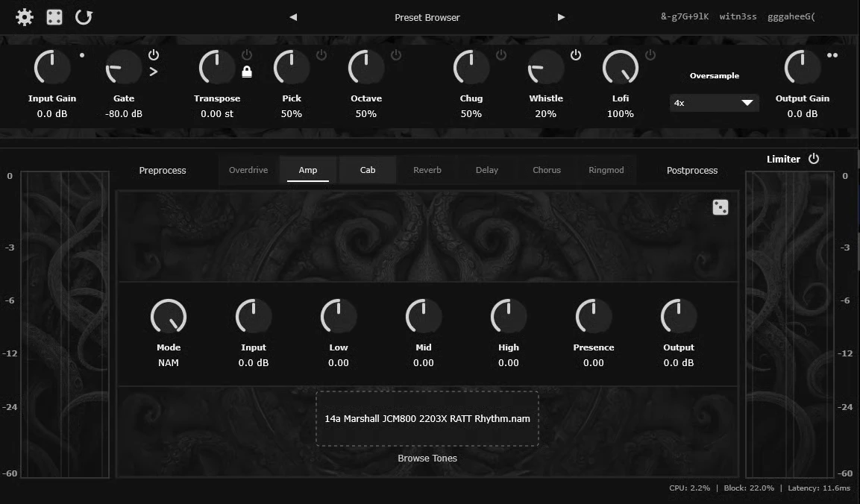Open the loaded Marshall JCM800 tone file selector

pyautogui.click(x=427, y=418)
